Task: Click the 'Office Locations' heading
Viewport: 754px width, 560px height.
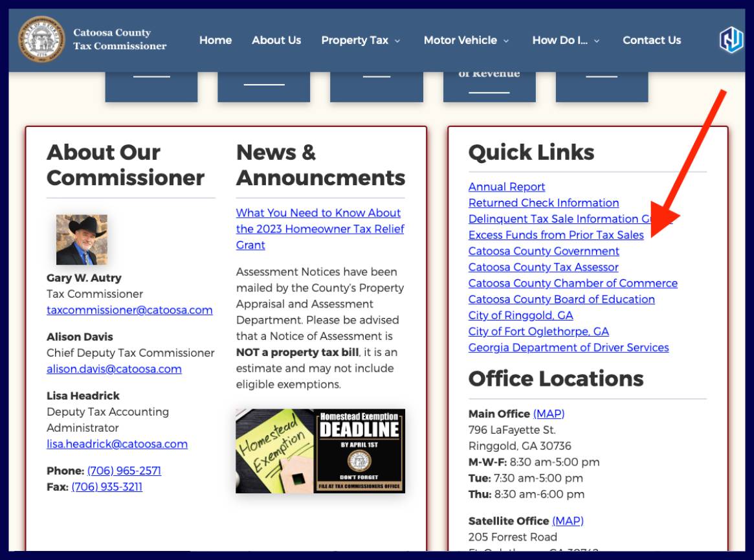Action: point(556,379)
